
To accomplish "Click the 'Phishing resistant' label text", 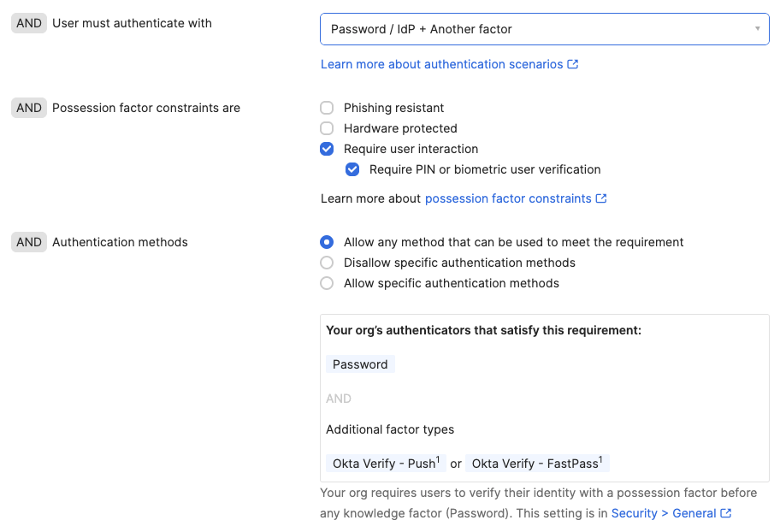I will (x=393, y=108).
